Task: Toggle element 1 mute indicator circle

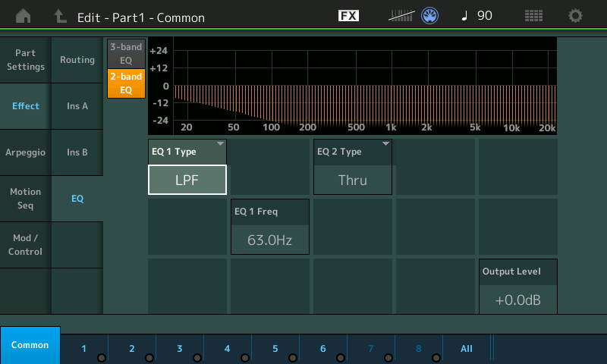Action: (102, 358)
